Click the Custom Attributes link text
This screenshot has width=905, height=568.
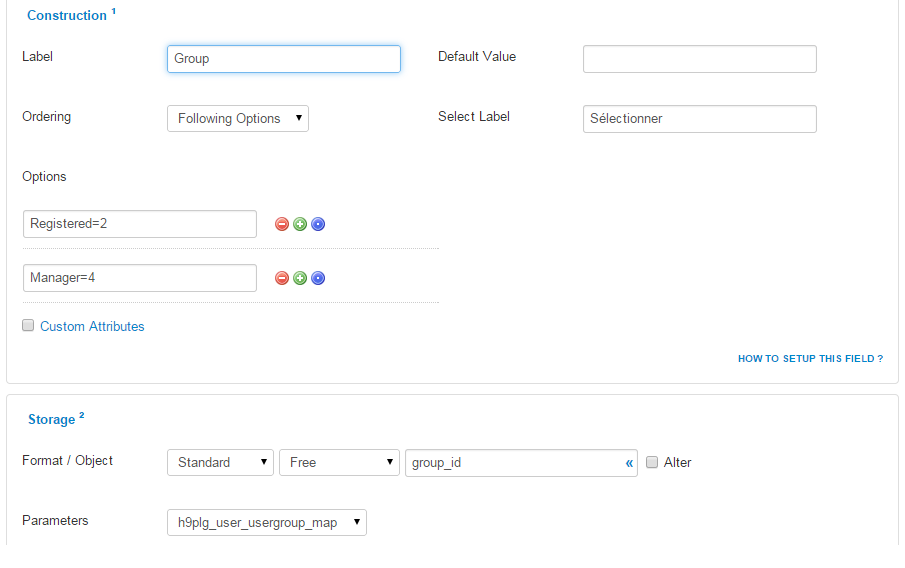tap(92, 326)
